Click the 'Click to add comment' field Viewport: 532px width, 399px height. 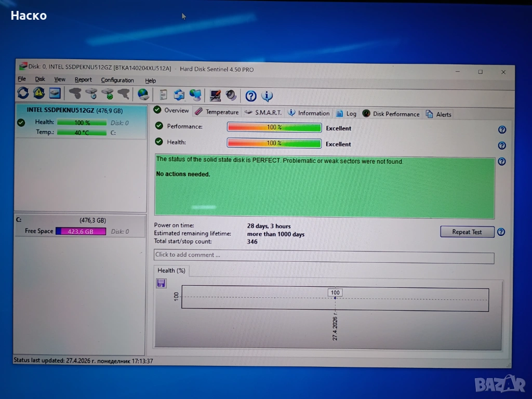[x=324, y=256]
